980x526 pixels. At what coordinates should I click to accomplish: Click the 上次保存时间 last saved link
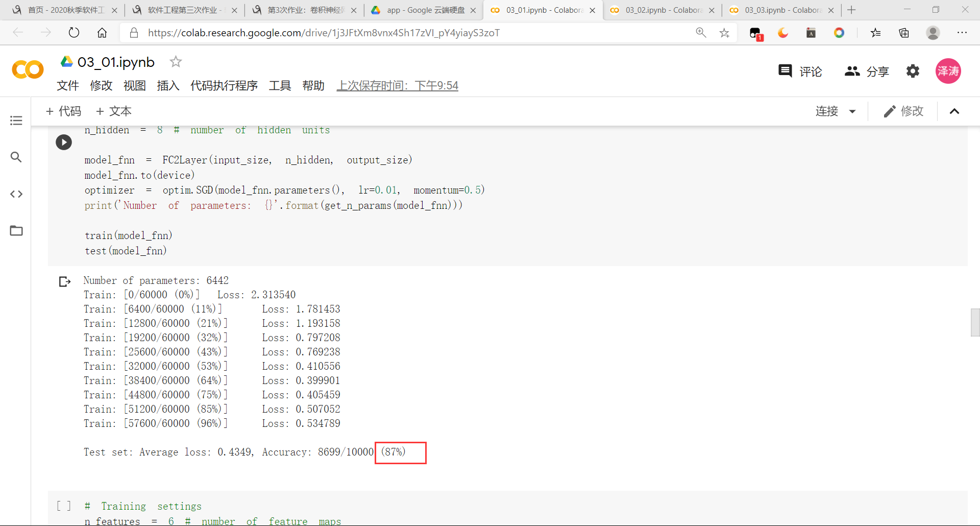point(398,85)
